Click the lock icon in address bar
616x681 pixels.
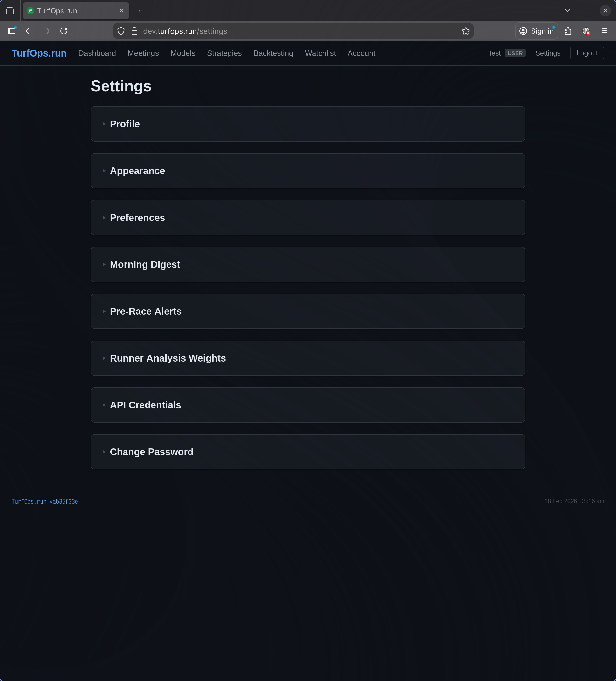[x=135, y=31]
